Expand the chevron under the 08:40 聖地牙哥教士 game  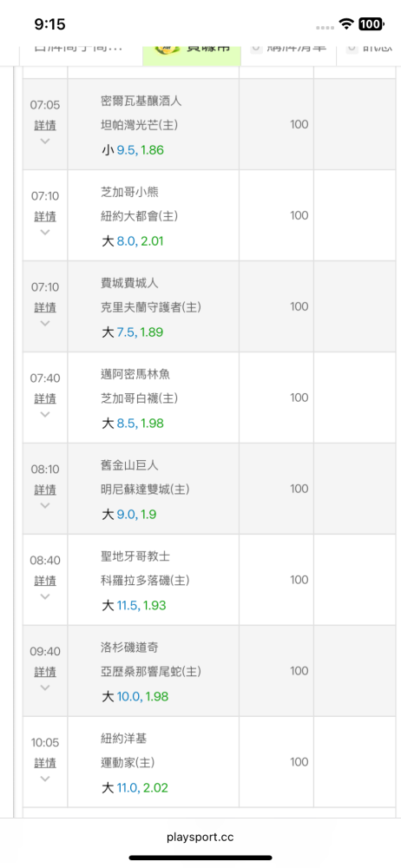(45, 597)
